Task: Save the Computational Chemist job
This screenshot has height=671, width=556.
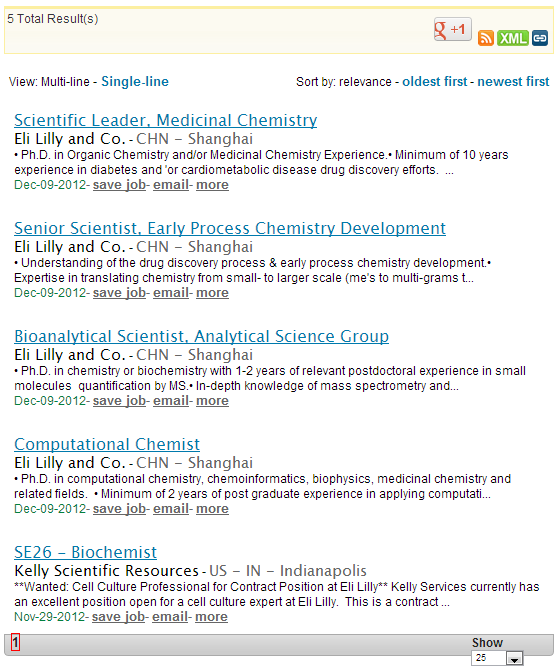Action: 119,509
